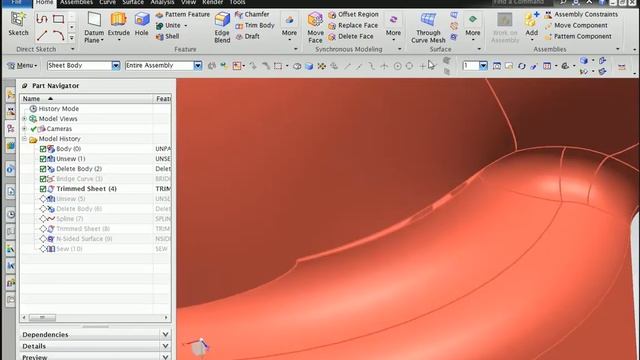The width and height of the screenshot is (640, 360).
Task: Toggle the Bridge Curve (3) checkbox
Action: [x=43, y=179]
